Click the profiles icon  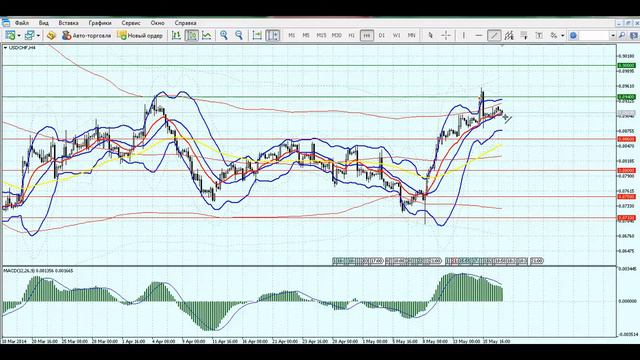(x=29, y=36)
